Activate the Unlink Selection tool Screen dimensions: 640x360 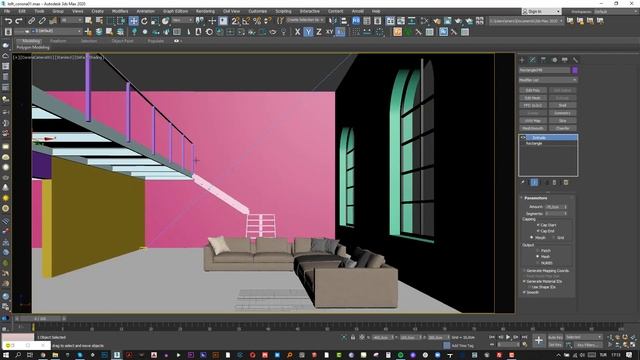point(42,21)
